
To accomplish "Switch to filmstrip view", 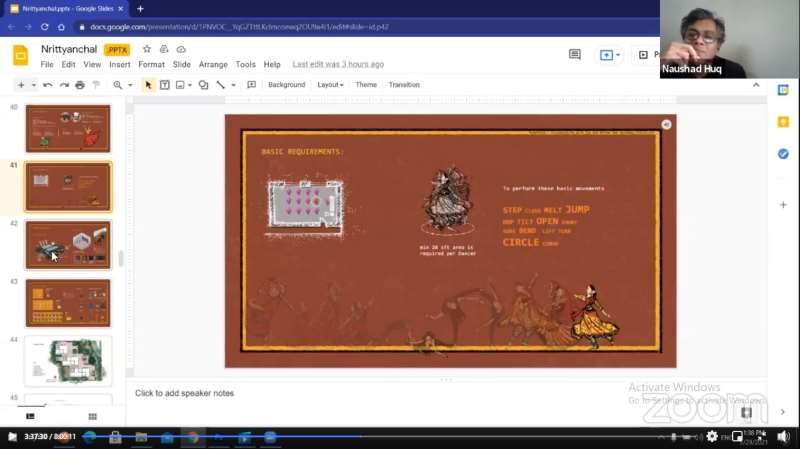I will coord(30,416).
